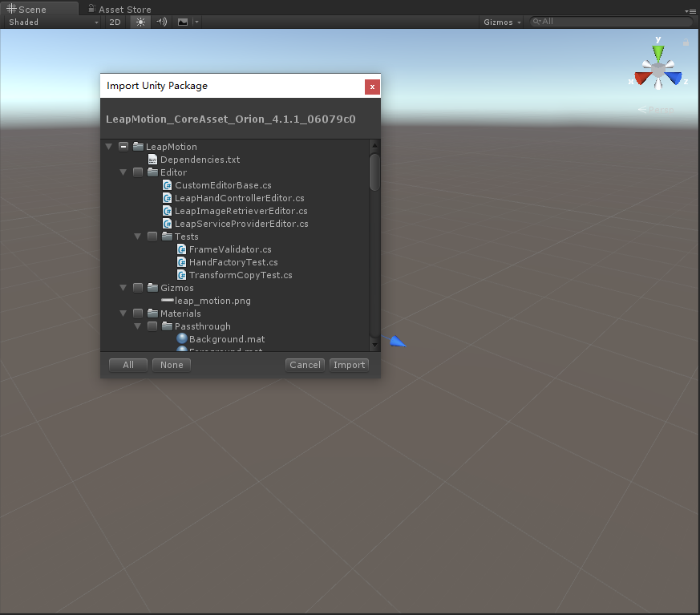This screenshot has width=700, height=615.
Task: Click the Background.mat material sphere icon
Action: coord(182,338)
